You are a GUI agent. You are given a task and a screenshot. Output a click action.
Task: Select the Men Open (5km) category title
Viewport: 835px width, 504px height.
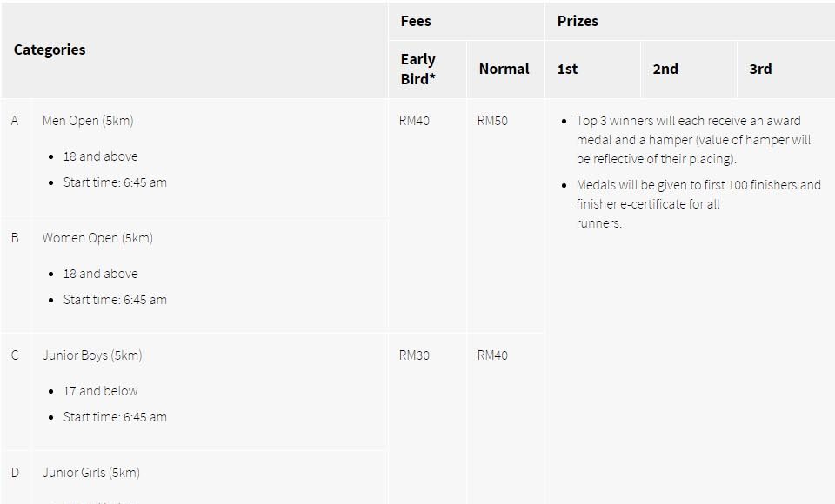coord(88,121)
